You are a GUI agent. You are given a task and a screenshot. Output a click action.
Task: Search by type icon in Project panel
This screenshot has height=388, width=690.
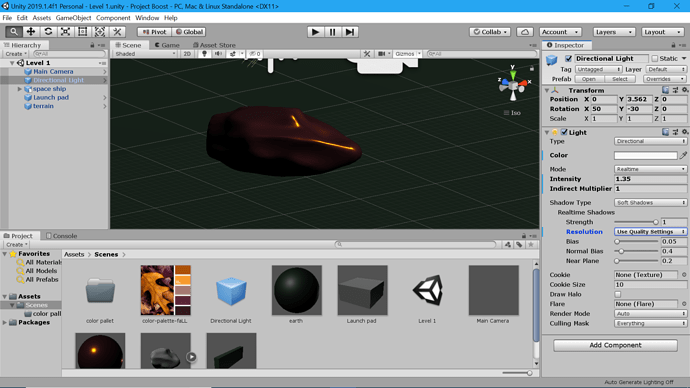pos(508,245)
